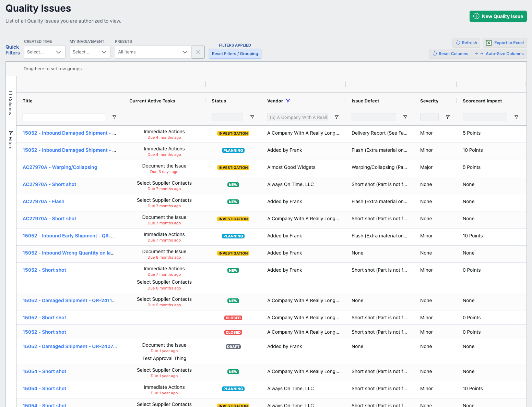Open 15052 - Inbound Early Shipment issue
Image resolution: width=532 pixels, height=407 pixels.
pyautogui.click(x=69, y=236)
